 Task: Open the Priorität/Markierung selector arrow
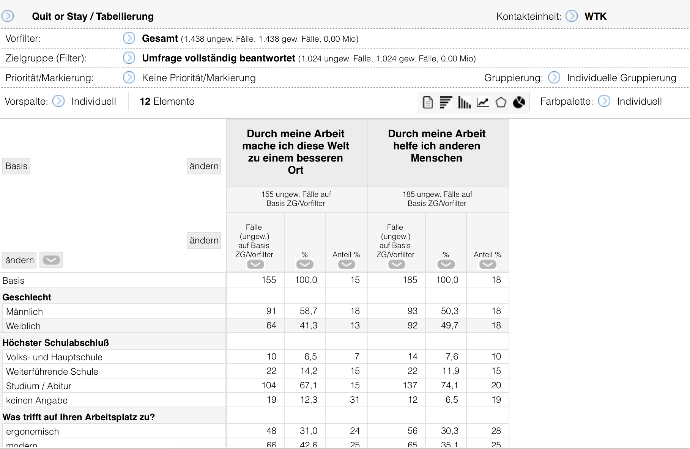point(129,78)
